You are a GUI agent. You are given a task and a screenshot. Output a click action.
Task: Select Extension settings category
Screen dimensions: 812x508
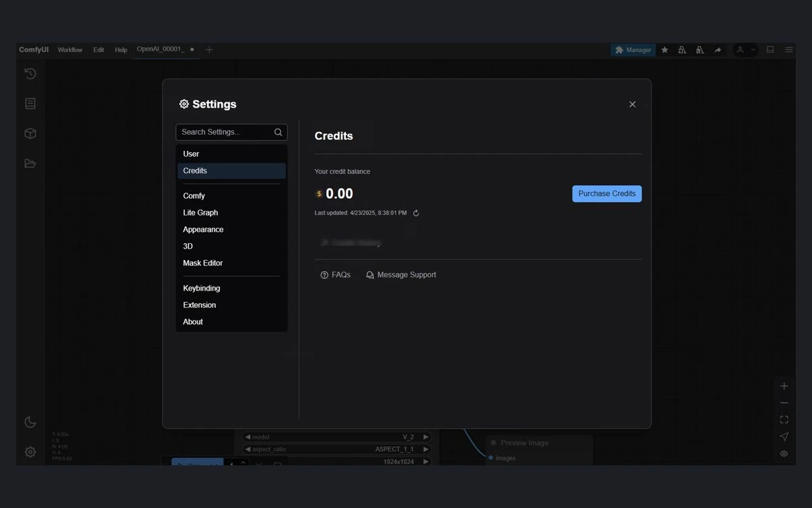point(231,305)
